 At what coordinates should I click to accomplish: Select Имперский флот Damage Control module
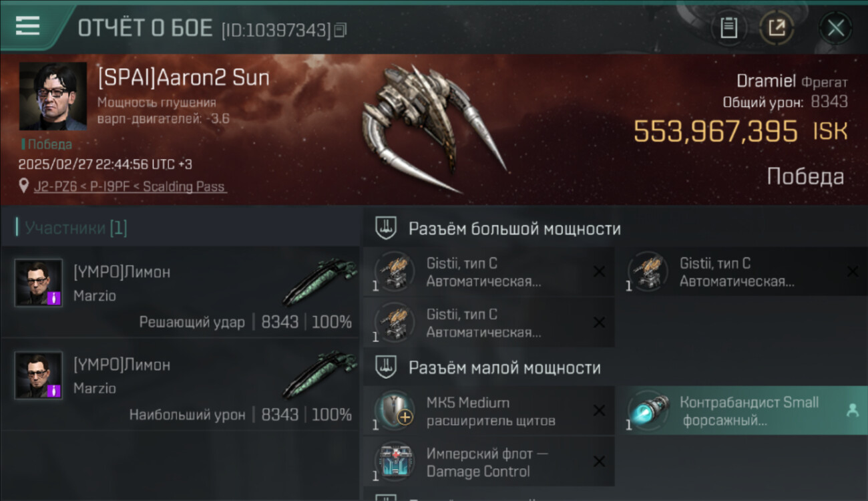point(489,462)
